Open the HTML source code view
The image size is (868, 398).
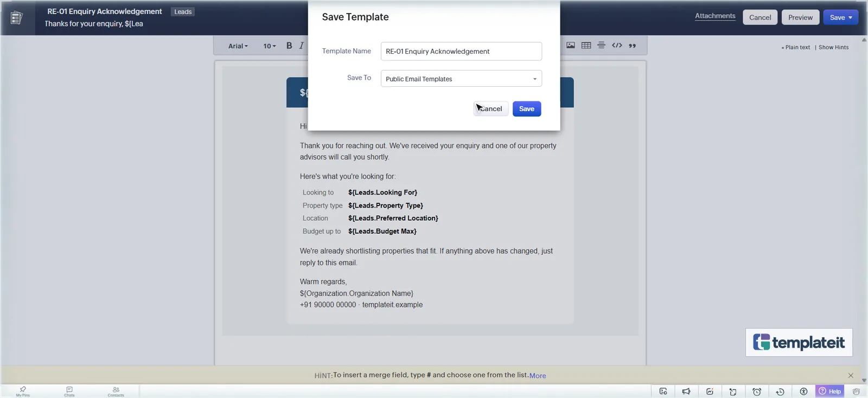617,46
